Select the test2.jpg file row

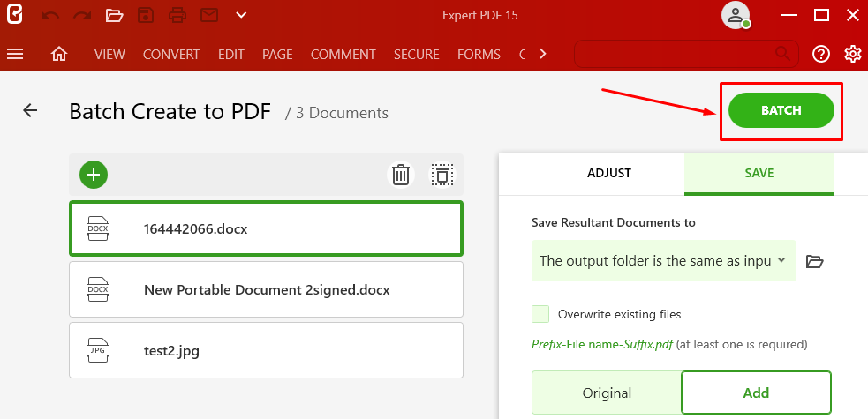[x=267, y=350]
